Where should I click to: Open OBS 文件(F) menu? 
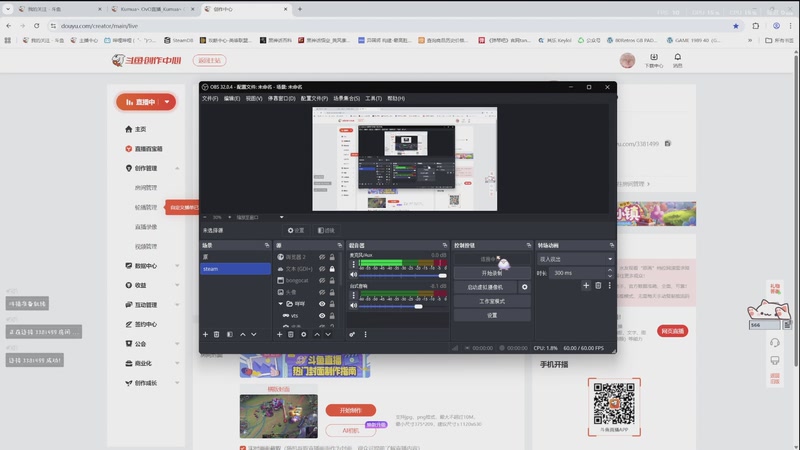click(210, 98)
